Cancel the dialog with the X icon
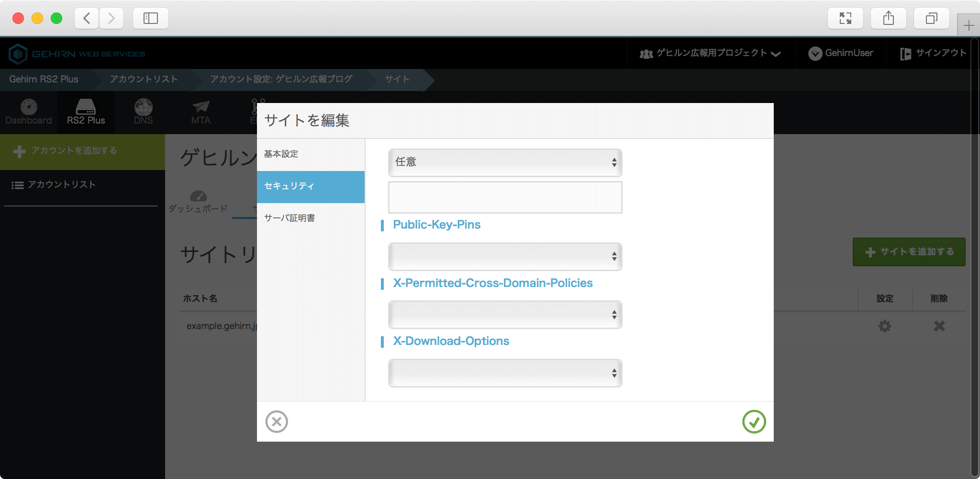This screenshot has height=479, width=980. tap(277, 422)
